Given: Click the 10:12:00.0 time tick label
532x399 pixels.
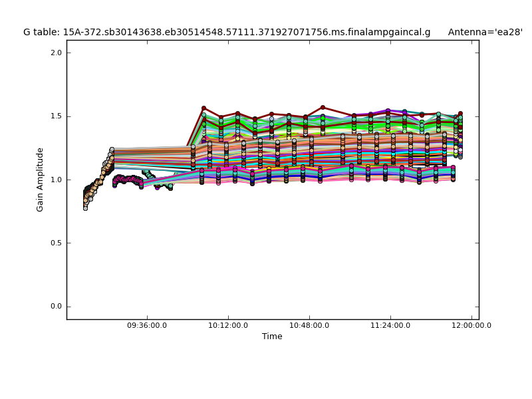Looking at the screenshot, I should click(x=228, y=326).
